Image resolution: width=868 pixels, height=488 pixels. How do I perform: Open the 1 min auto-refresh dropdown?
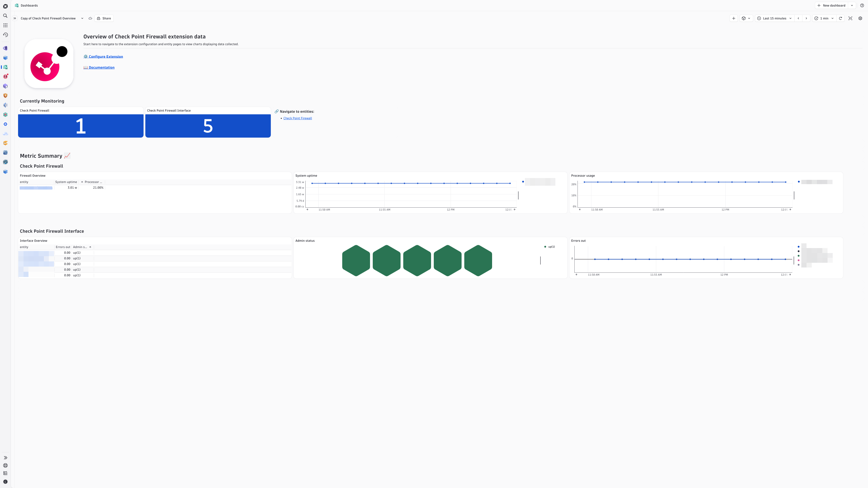click(x=824, y=19)
